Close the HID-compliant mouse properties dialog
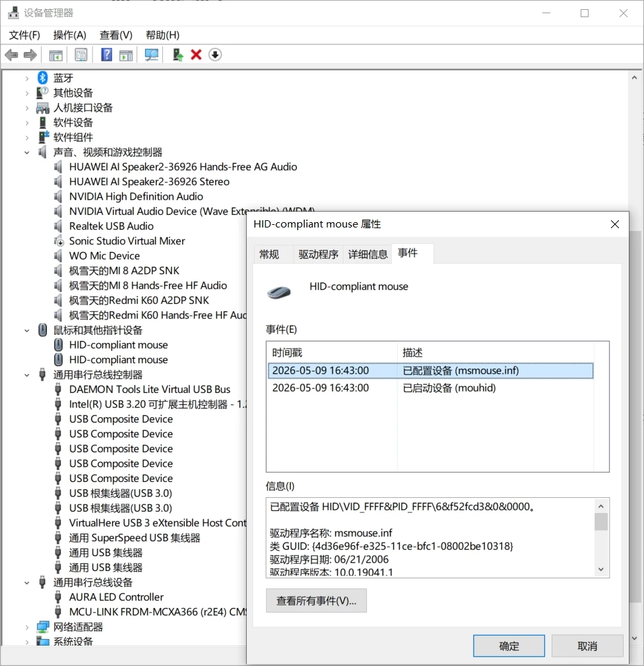Screen dimensions: 644x666 tap(615, 224)
